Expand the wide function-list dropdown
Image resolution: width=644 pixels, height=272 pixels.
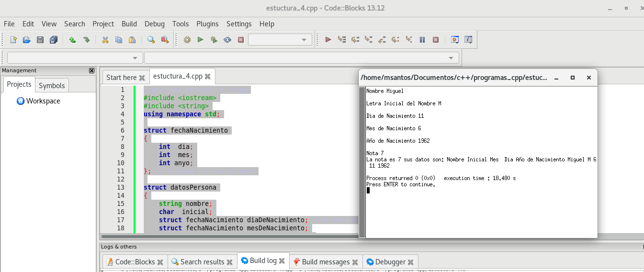(x=451, y=58)
